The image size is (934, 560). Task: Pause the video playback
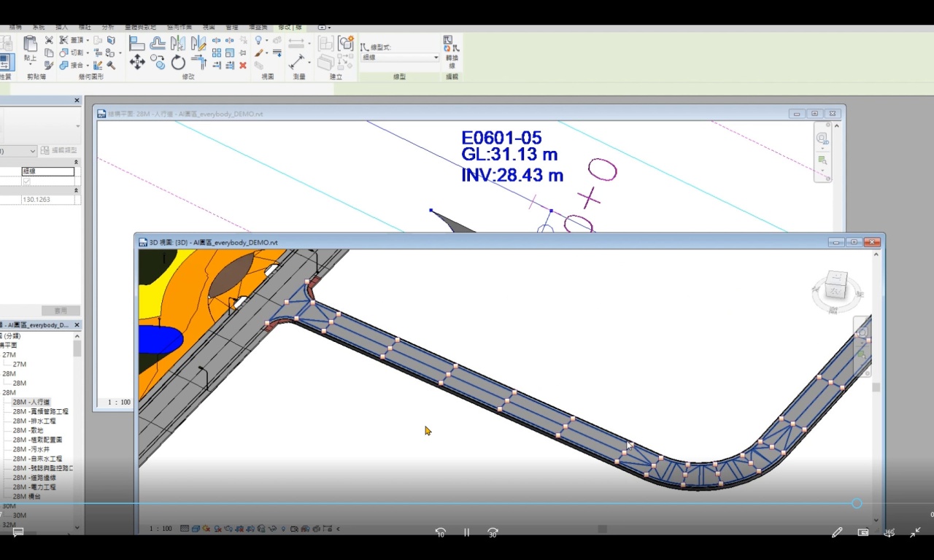pos(467,532)
